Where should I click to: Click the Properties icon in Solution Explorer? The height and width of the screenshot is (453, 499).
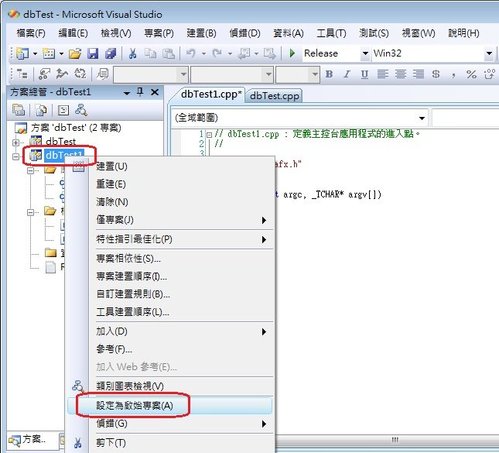pyautogui.click(x=18, y=110)
